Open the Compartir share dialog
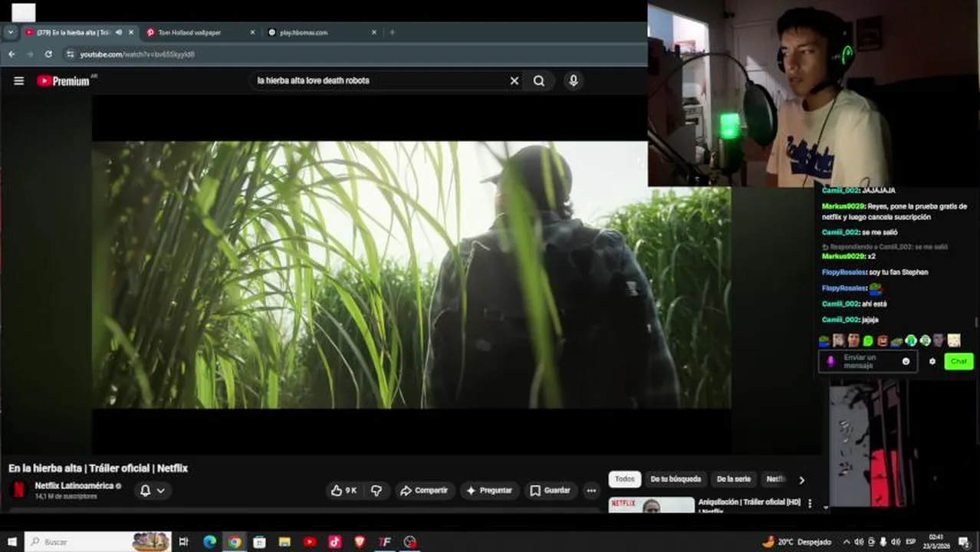980x552 pixels. click(424, 490)
